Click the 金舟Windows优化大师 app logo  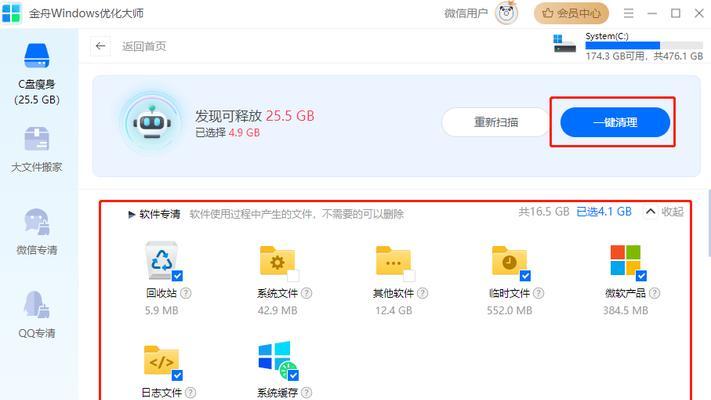11,13
